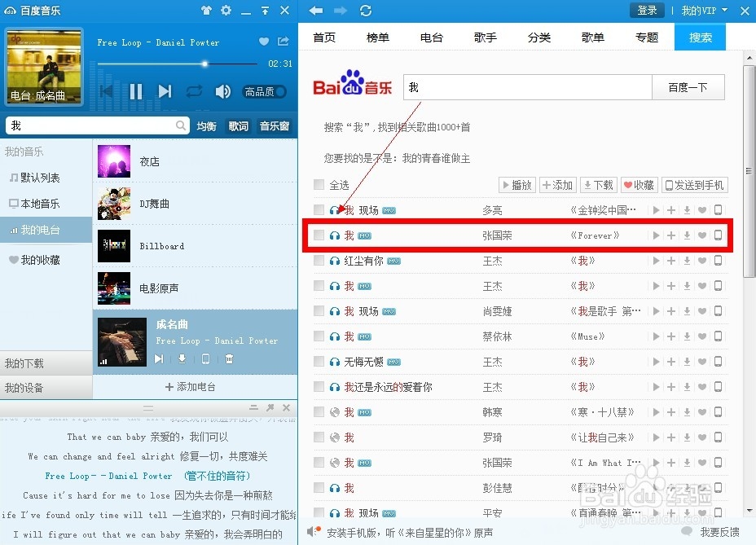Expand the 我的下载 section
The width and height of the screenshot is (756, 545).
point(46,363)
